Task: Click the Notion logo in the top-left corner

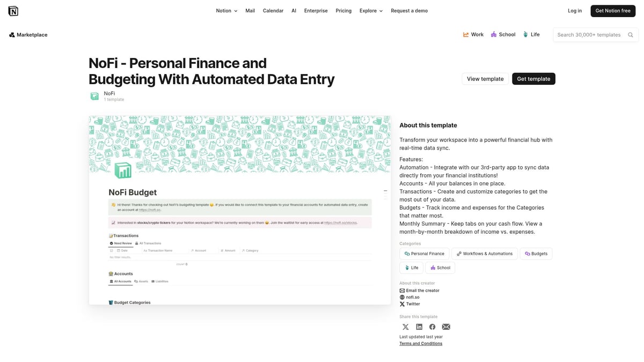Action: [x=13, y=10]
